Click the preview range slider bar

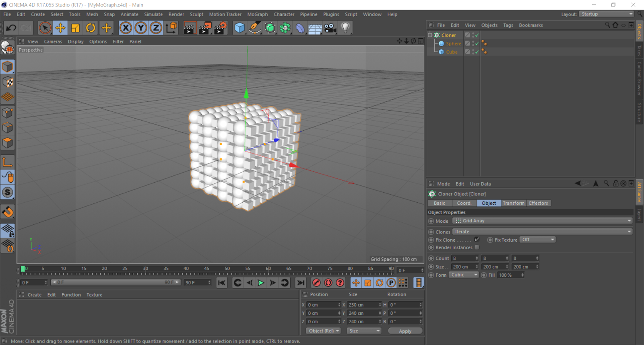tap(116, 283)
